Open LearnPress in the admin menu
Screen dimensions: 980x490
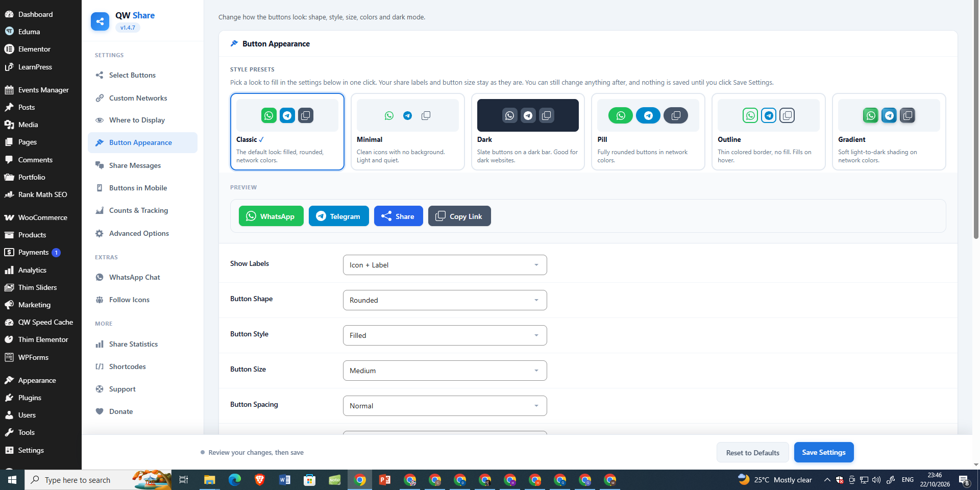[41, 67]
